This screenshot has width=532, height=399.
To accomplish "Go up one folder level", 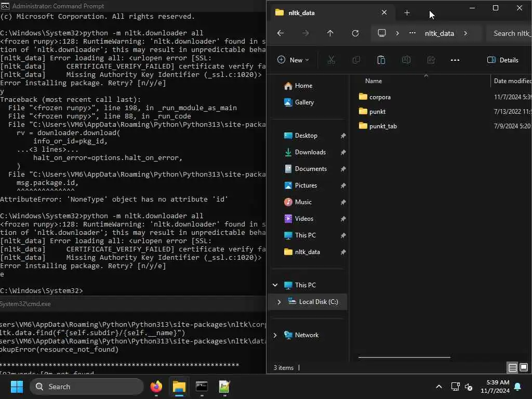I will [x=330, y=33].
